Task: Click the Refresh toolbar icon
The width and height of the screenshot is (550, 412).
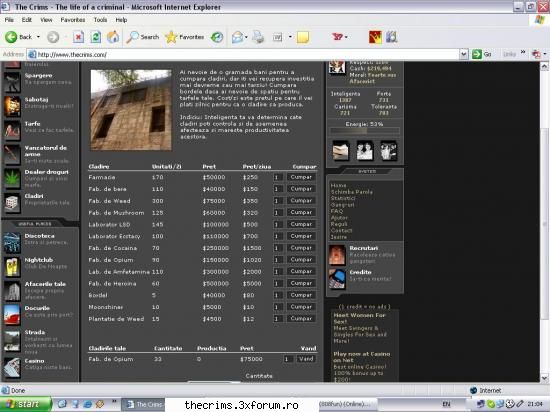Action: tap(95, 37)
